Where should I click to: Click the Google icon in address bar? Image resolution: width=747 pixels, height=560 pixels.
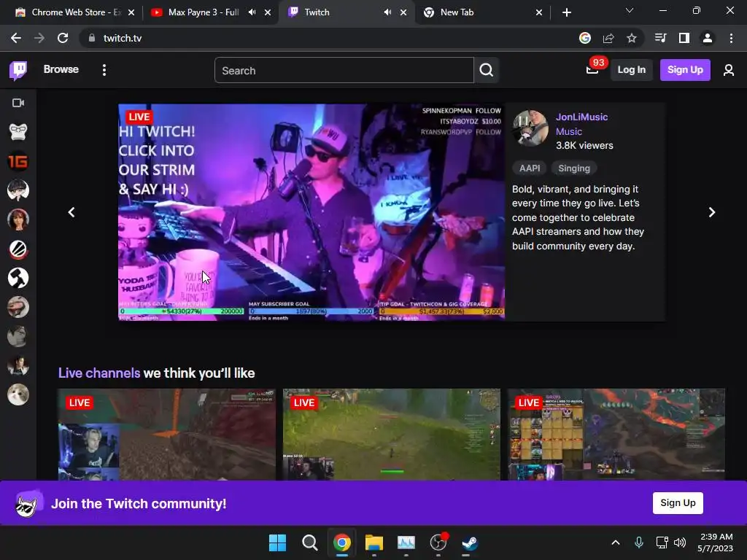584,38
